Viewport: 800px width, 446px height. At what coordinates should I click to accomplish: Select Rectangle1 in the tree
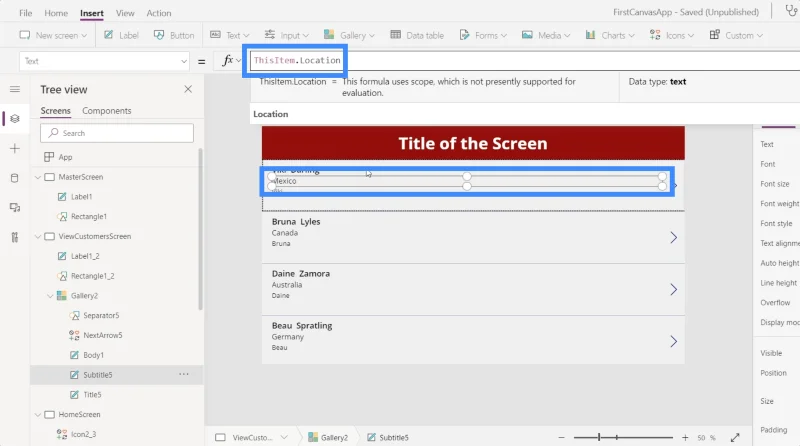(89, 216)
